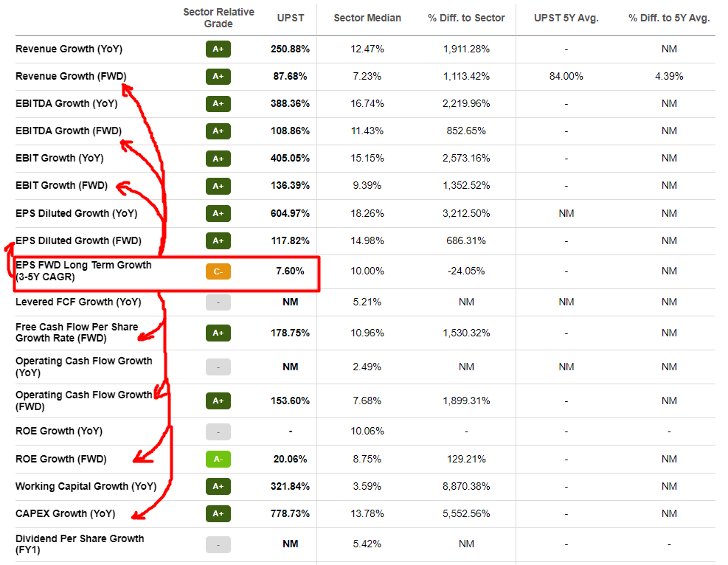The height and width of the screenshot is (565, 728).
Task: Open the EBIT Growth (FWD) metric
Action: pos(61,186)
